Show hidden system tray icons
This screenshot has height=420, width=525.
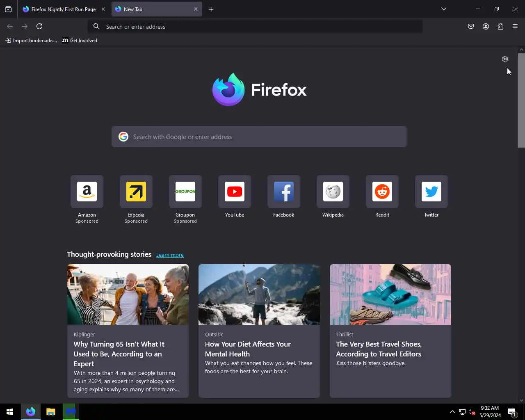[452, 412]
